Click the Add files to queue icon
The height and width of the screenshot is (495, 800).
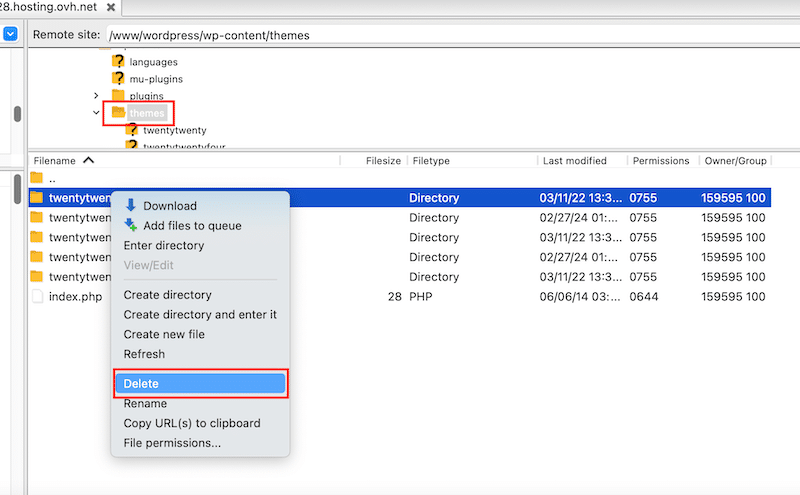(130, 226)
